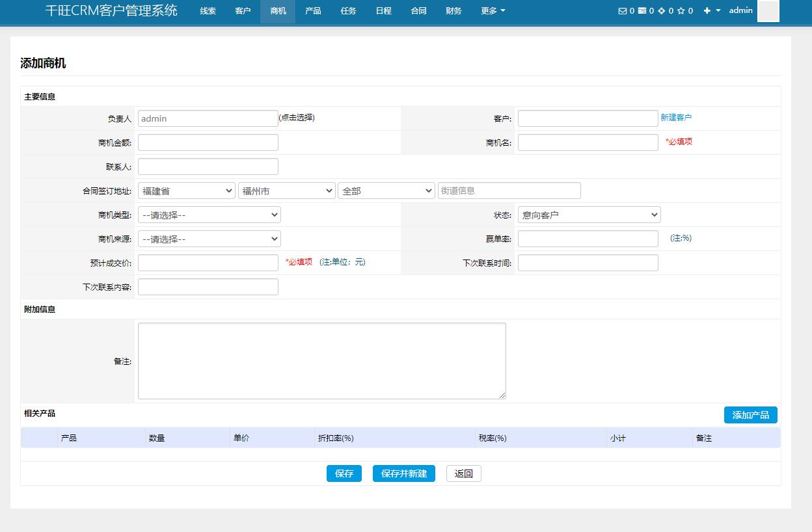Go to the 线索 menu

point(208,11)
